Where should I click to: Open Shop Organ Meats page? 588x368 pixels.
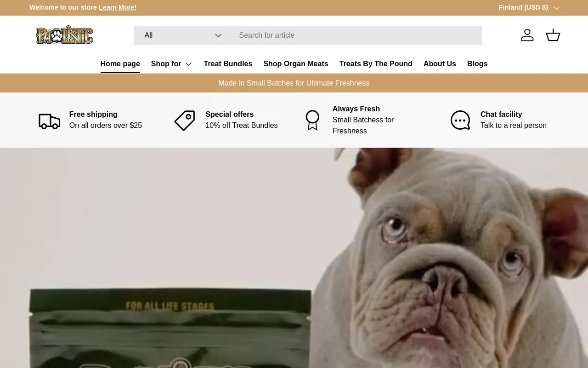[x=295, y=64]
